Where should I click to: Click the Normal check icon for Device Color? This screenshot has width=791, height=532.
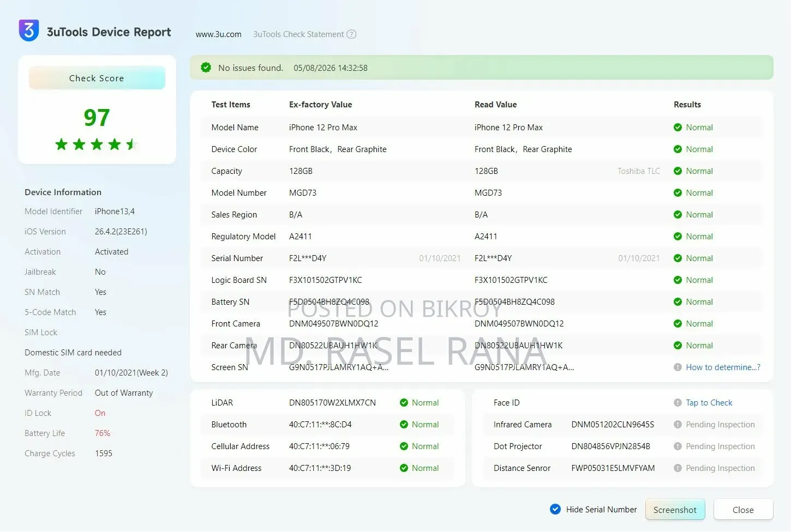point(678,149)
